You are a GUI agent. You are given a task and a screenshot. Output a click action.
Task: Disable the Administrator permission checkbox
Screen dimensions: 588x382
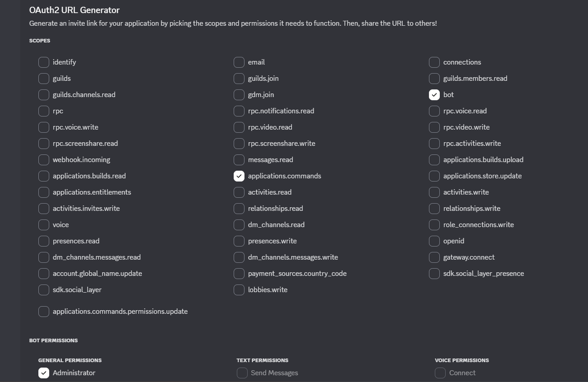pos(44,373)
